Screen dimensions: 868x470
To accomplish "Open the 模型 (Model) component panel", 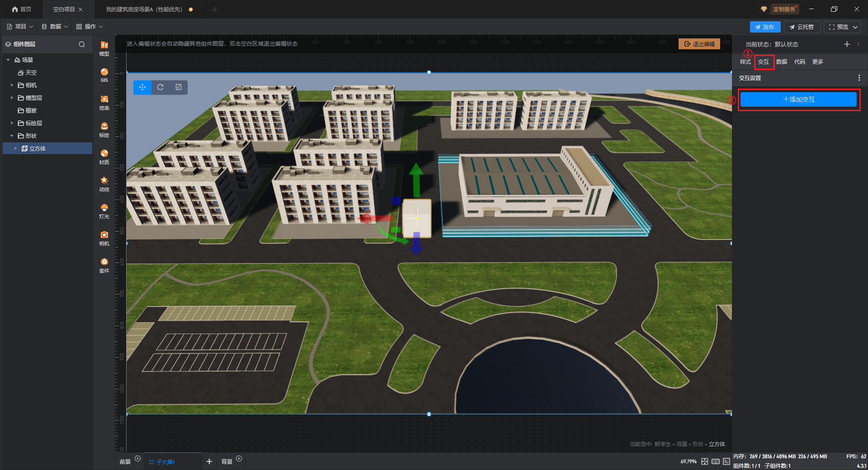I will pyautogui.click(x=104, y=47).
